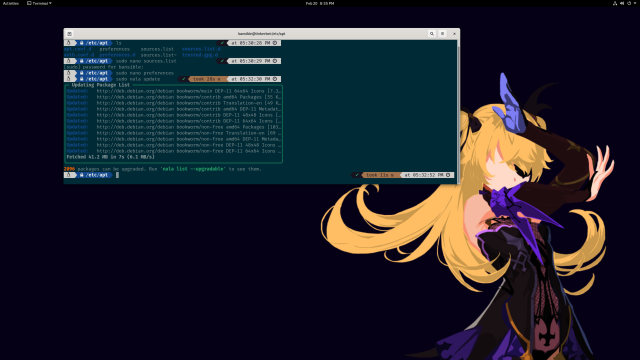Open the Activities overview
This screenshot has width=640, height=360.
11,3
